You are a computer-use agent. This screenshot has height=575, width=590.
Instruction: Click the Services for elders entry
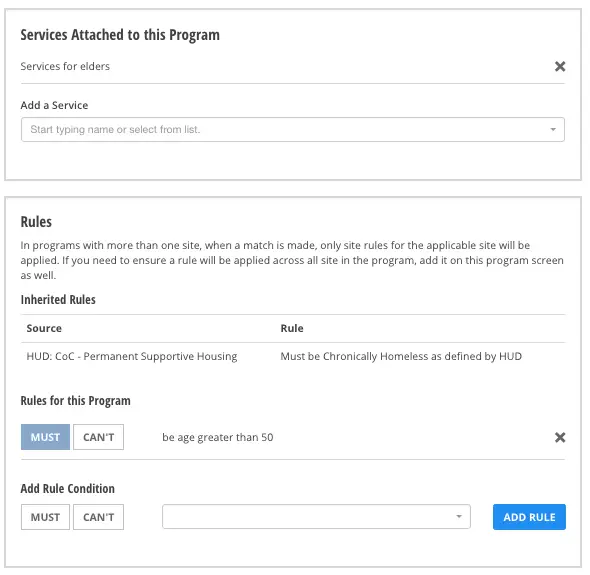click(x=65, y=66)
